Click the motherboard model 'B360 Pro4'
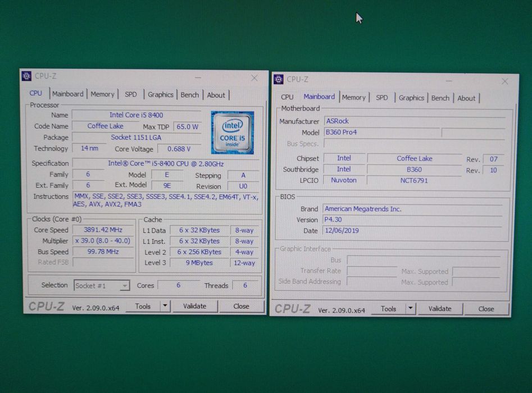This screenshot has height=393, width=532. tap(382, 132)
